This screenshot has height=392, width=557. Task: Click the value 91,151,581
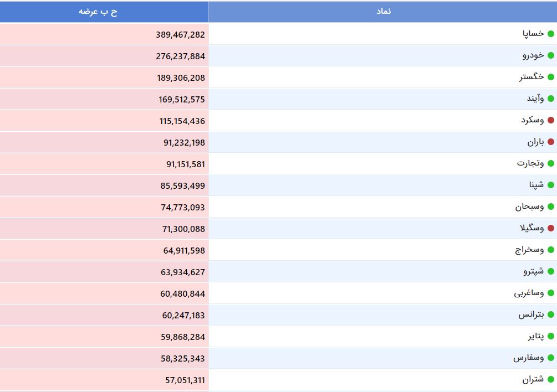tap(186, 164)
